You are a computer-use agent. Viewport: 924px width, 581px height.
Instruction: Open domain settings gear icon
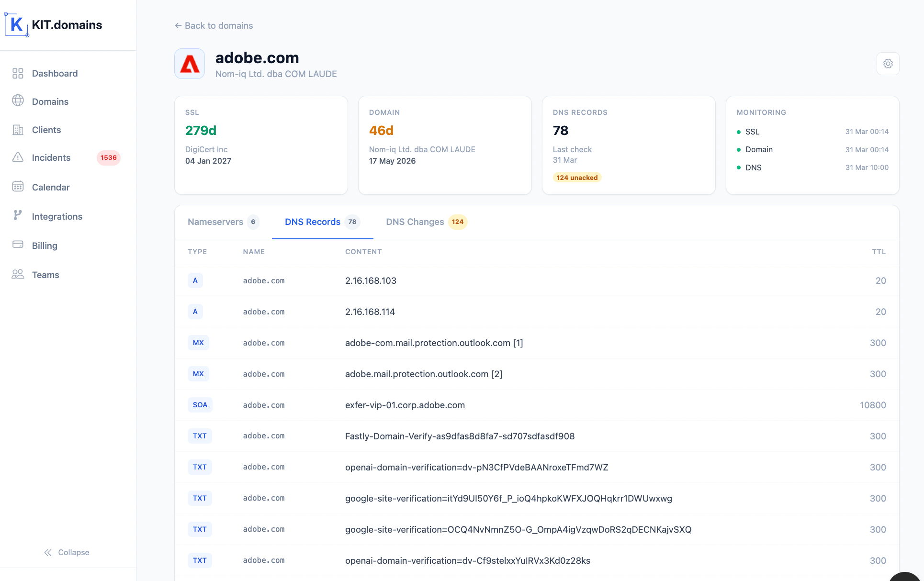pyautogui.click(x=888, y=64)
